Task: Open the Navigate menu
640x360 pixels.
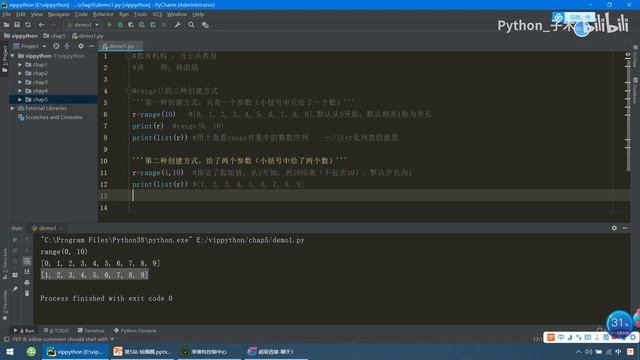Action: pos(59,14)
